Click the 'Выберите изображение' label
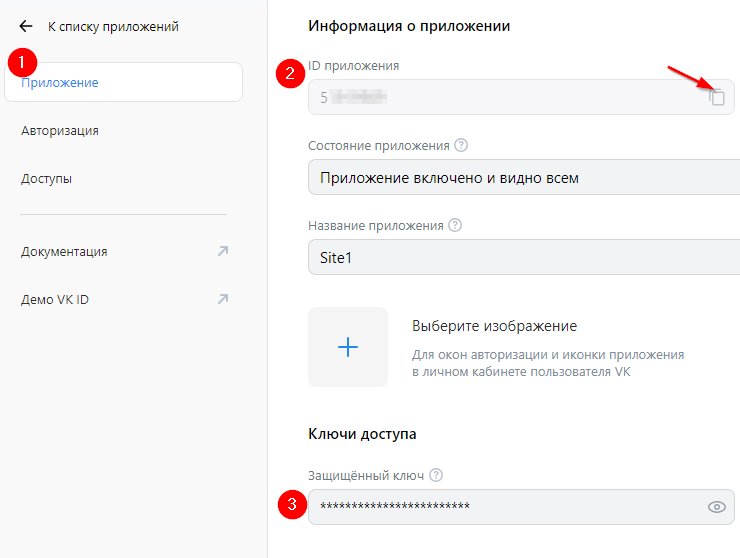This screenshot has width=740, height=558. point(494,327)
